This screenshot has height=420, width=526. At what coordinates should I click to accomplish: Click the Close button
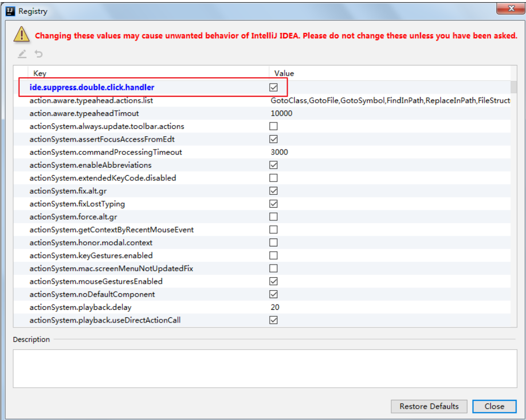coord(494,406)
